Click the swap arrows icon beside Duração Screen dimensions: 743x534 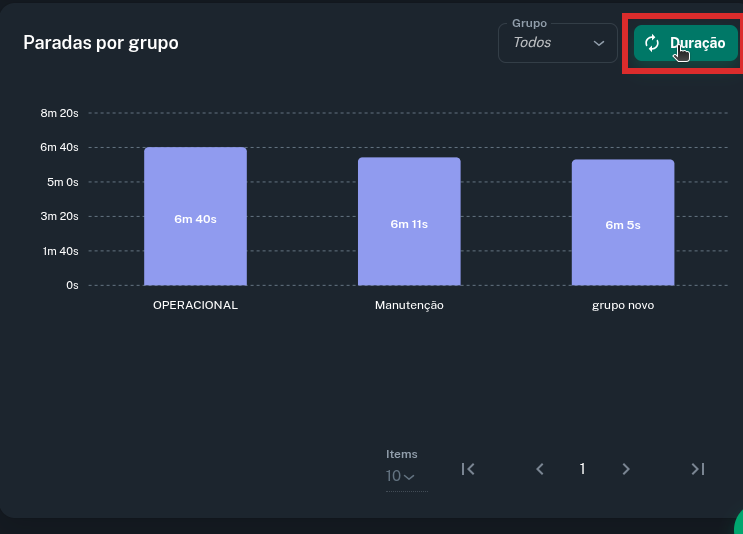pos(652,43)
